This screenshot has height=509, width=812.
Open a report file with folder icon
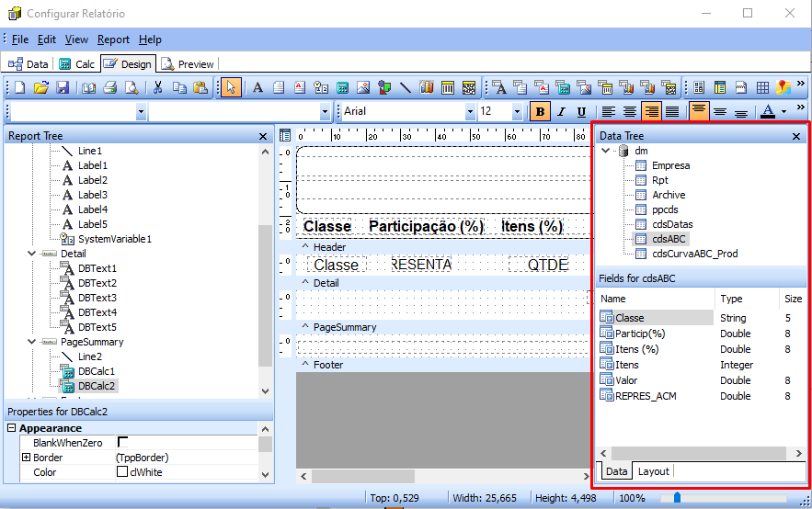(x=40, y=88)
